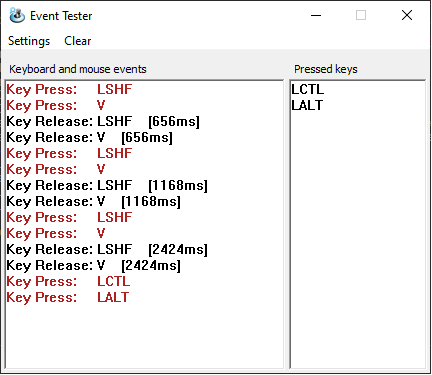Click the 'Pressed keys' label
This screenshot has height=375, width=432.
click(326, 69)
